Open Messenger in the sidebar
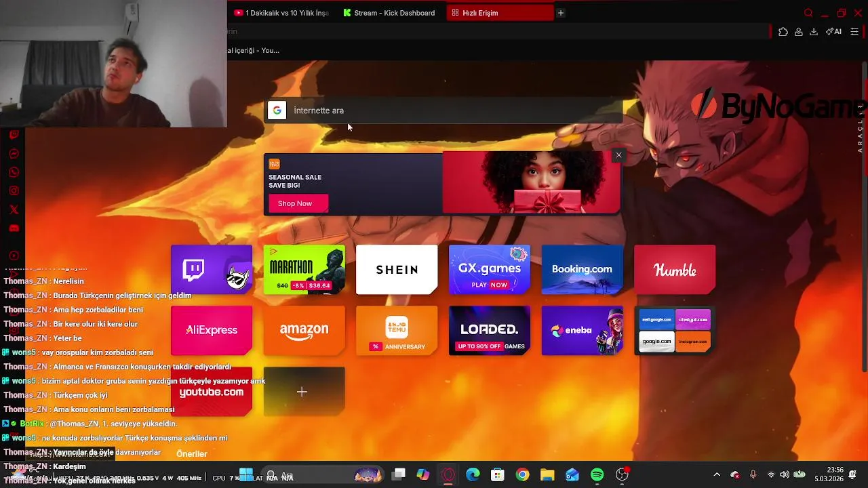The width and height of the screenshot is (868, 488). click(x=14, y=154)
